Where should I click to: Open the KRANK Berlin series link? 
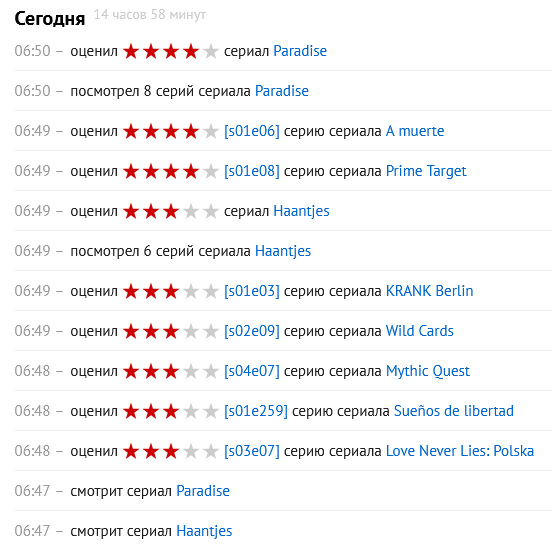[429, 291]
